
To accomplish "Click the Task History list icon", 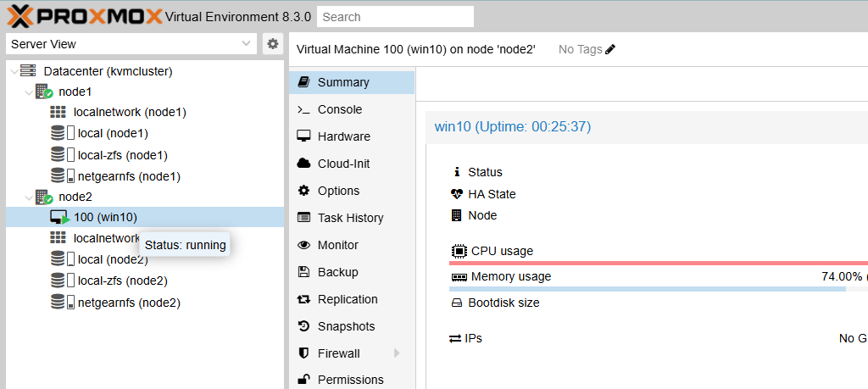I will [x=303, y=218].
